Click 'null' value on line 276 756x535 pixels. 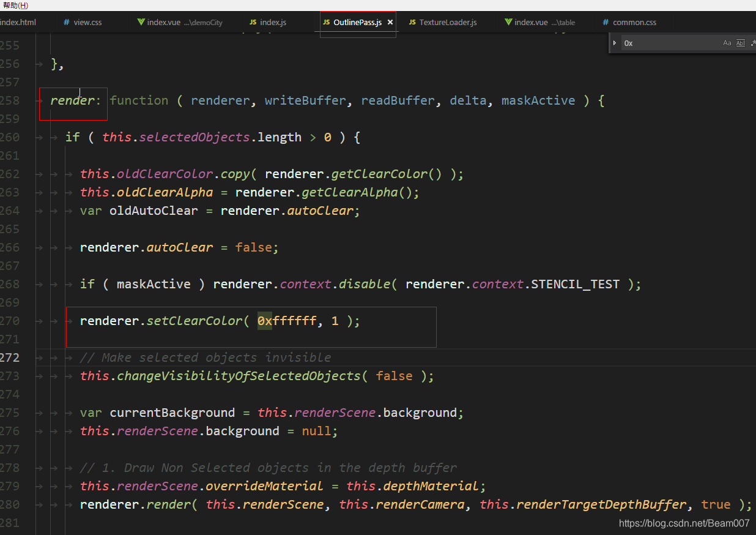[316, 431]
